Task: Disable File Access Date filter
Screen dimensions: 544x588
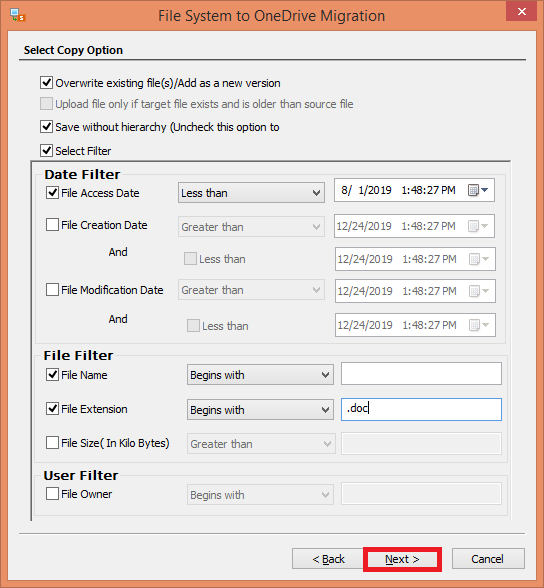Action: click(52, 193)
